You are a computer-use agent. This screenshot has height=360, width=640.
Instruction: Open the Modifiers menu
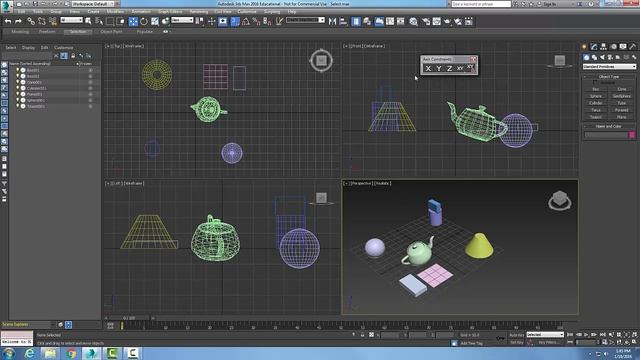tap(115, 11)
